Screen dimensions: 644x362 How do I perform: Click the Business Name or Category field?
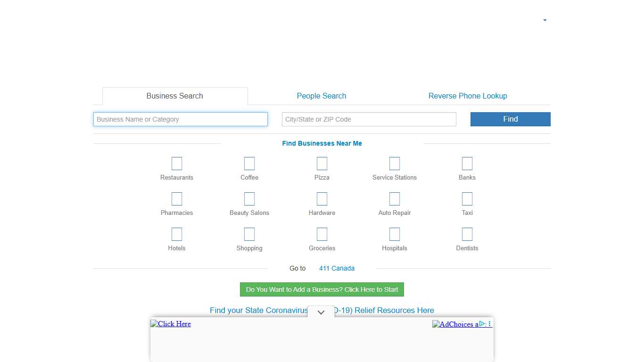[181, 119]
